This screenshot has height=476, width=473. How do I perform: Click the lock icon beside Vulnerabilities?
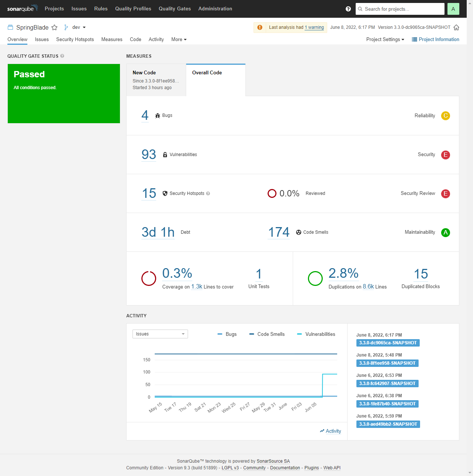[165, 155]
